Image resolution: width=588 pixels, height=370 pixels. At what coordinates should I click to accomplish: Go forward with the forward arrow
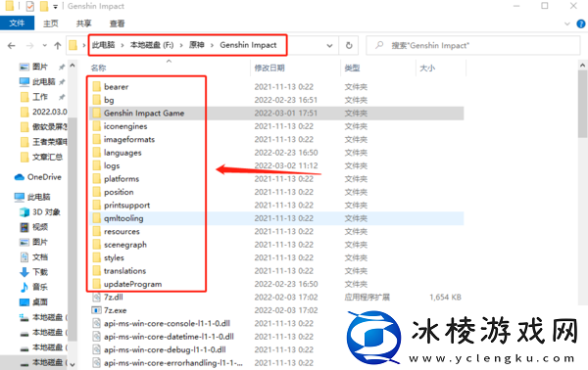point(29,46)
